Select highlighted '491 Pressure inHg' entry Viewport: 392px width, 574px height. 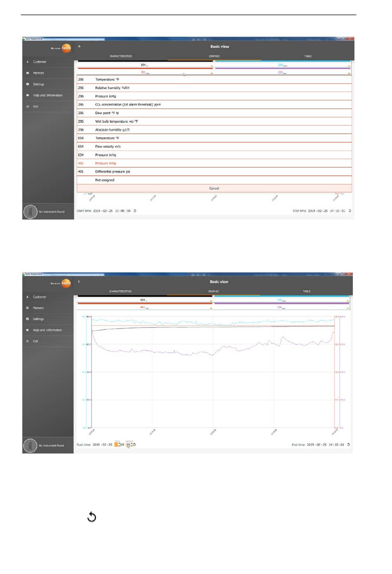point(214,163)
